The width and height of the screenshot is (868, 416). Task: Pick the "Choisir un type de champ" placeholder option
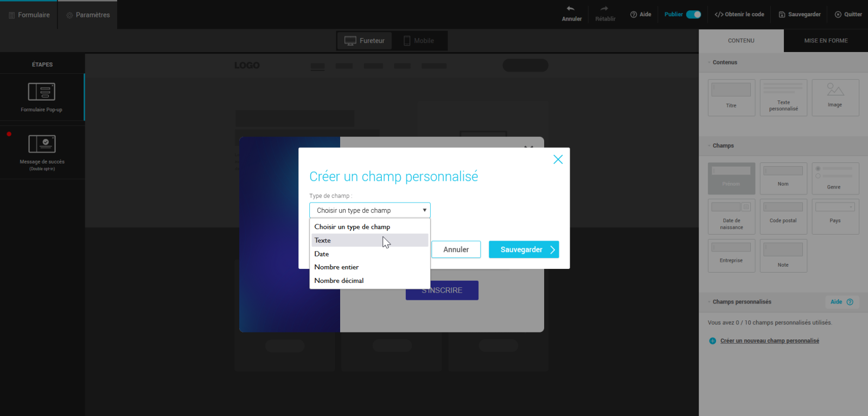[x=370, y=227]
